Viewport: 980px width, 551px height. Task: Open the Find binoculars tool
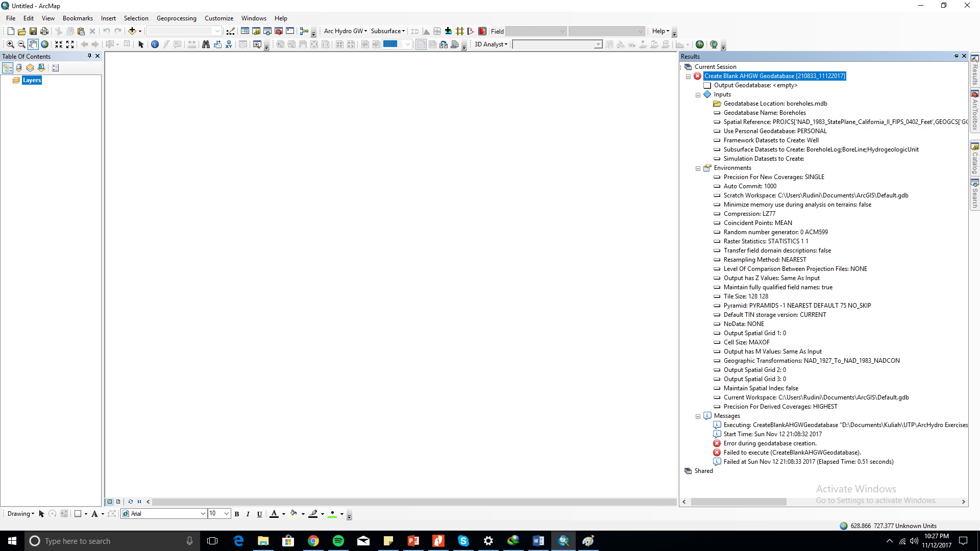pos(206,44)
